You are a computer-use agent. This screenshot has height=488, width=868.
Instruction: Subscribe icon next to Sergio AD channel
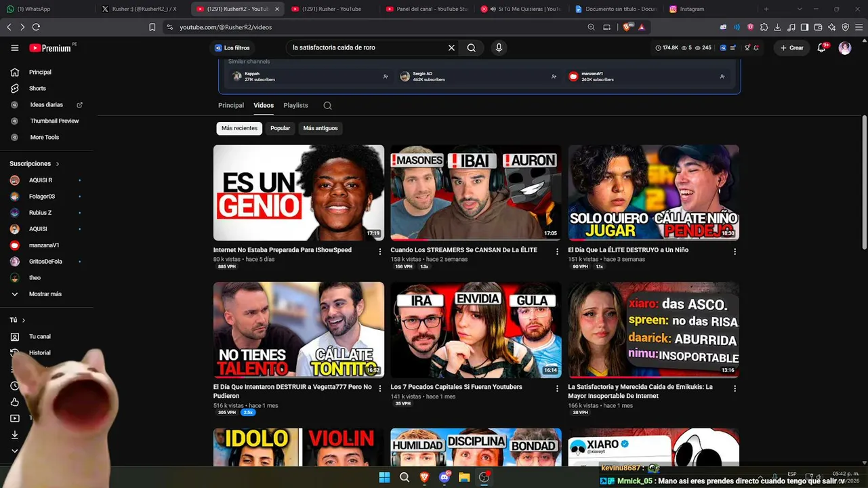[554, 77]
